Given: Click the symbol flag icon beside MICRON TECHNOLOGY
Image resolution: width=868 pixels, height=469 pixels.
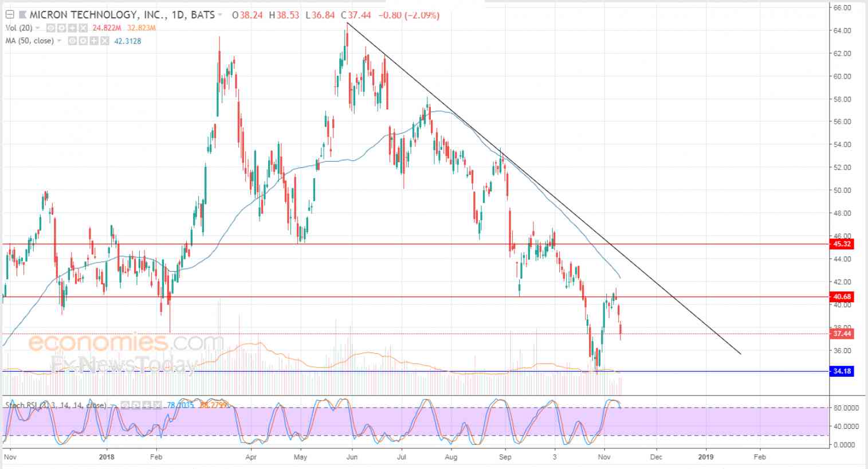Looking at the screenshot, I should tap(22, 15).
